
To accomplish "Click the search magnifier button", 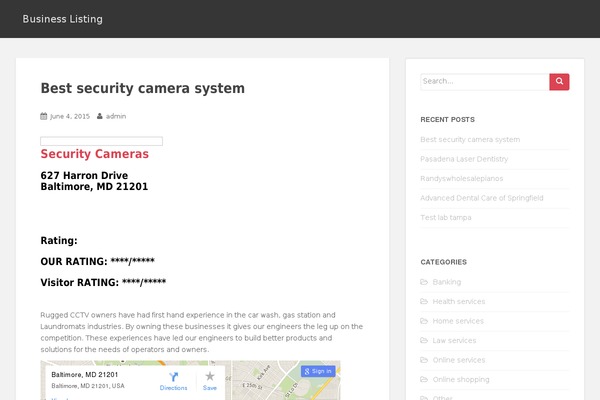I will pos(559,82).
